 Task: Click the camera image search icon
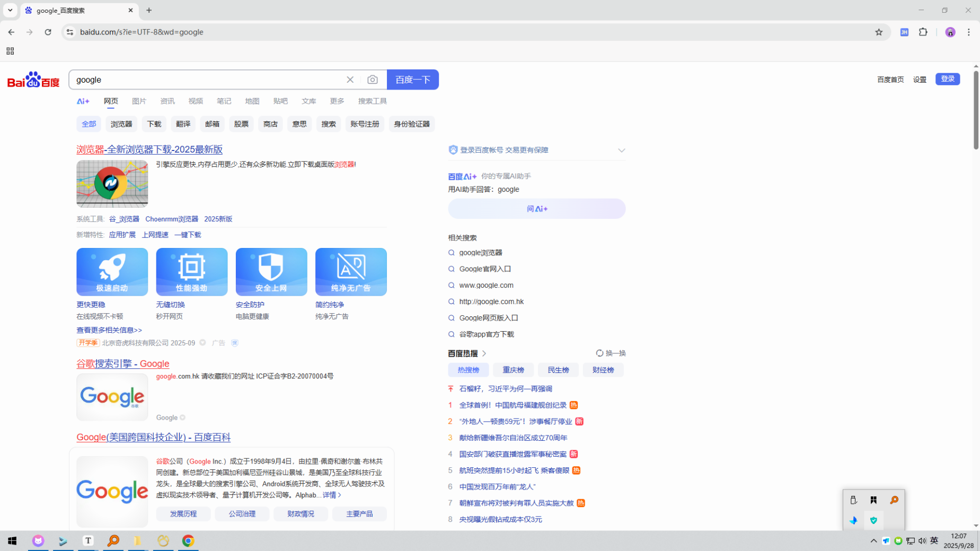(x=373, y=79)
